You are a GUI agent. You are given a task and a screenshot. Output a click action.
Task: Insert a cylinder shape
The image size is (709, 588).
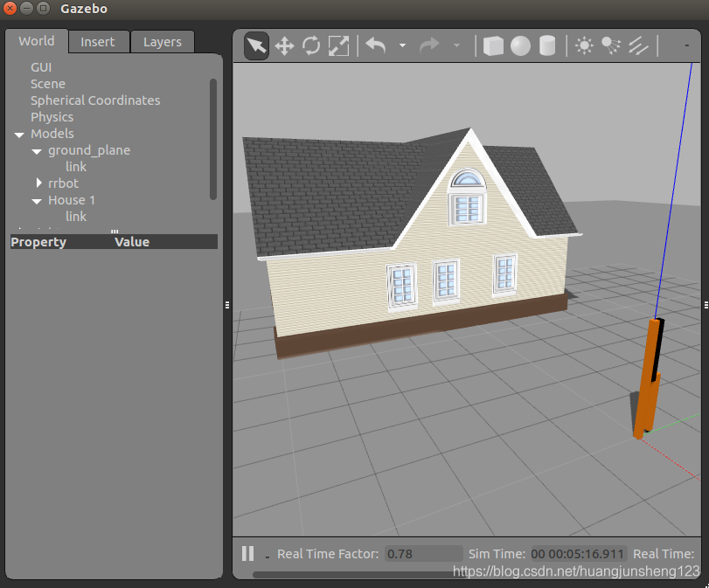point(547,46)
